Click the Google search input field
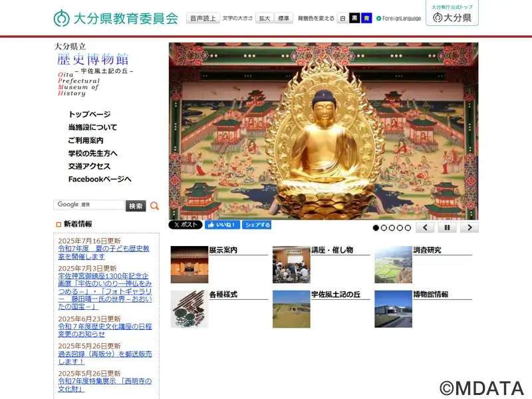 point(89,205)
